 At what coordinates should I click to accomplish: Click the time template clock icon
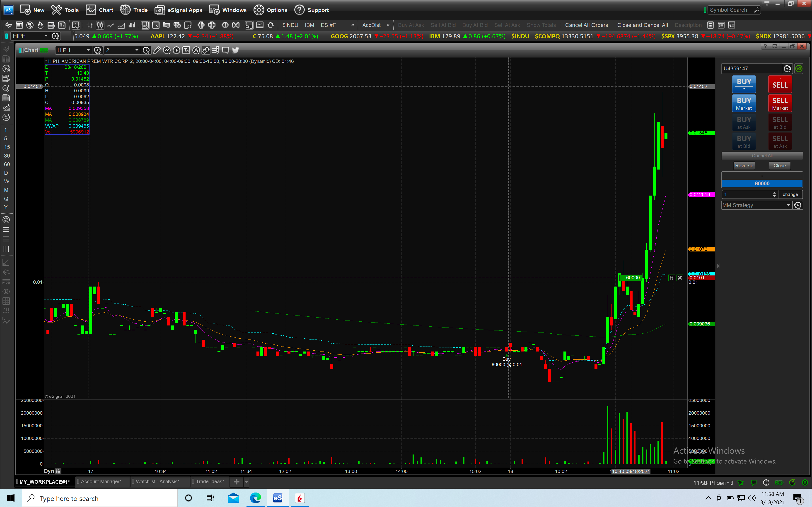click(x=146, y=50)
